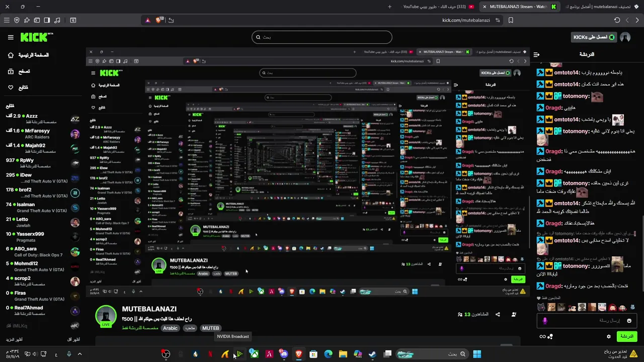
Task: Open a new browser tab
Action: (389, 7)
